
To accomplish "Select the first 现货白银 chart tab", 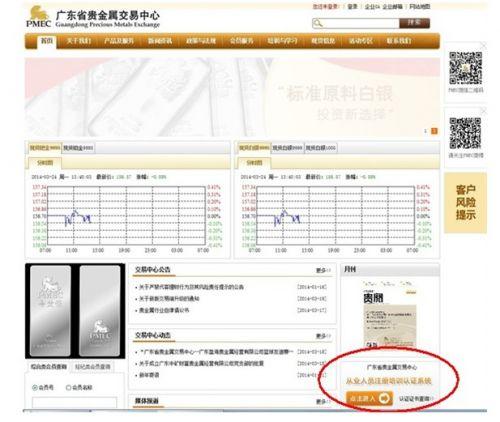I will click(x=254, y=148).
